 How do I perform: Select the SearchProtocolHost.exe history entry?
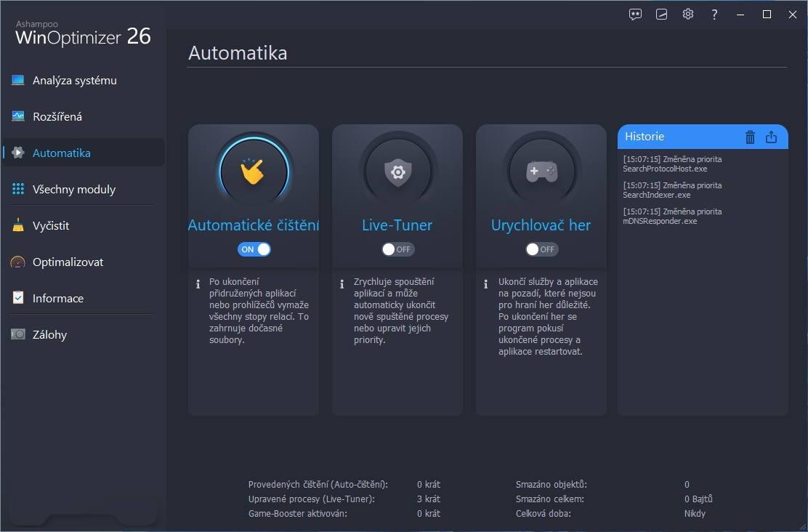coord(672,164)
